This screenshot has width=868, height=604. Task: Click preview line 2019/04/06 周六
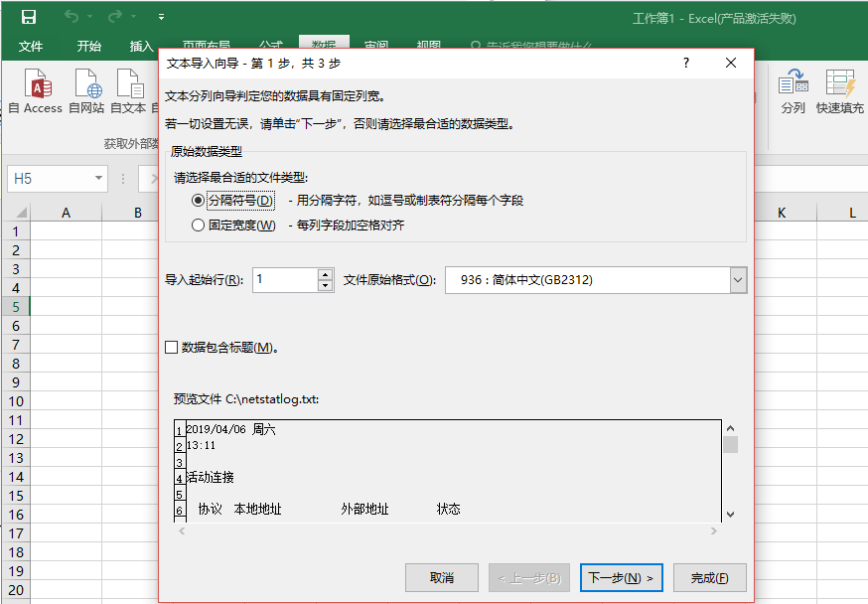230,429
